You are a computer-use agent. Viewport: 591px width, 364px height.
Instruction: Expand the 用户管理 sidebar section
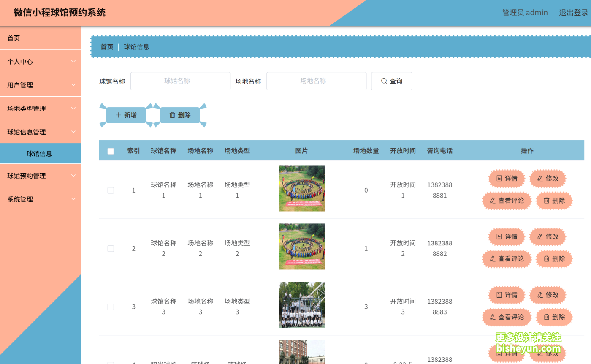[40, 85]
